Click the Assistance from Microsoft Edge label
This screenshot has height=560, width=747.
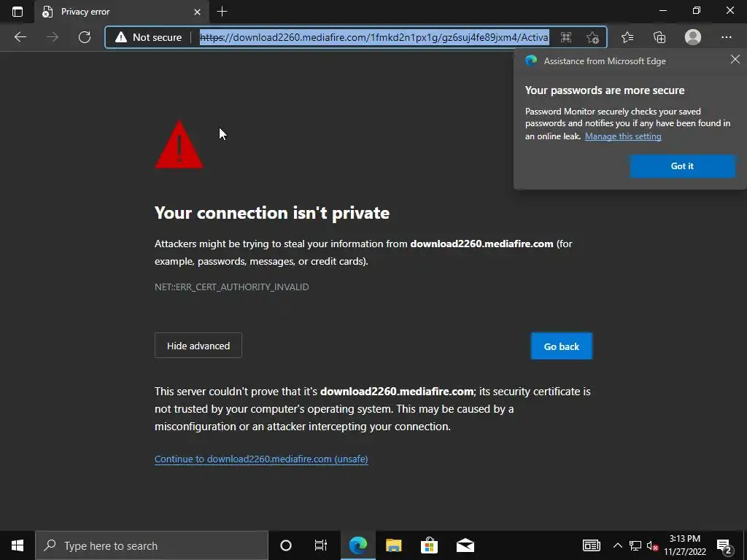pos(605,61)
